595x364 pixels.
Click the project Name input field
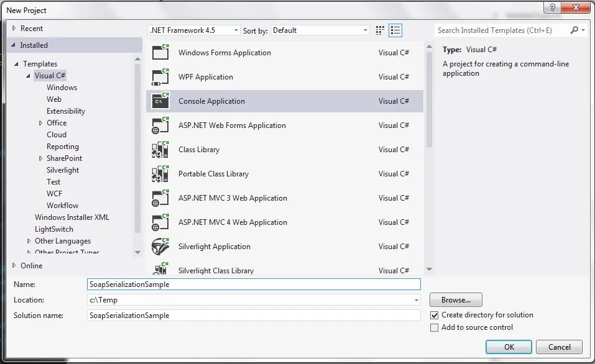click(x=254, y=284)
